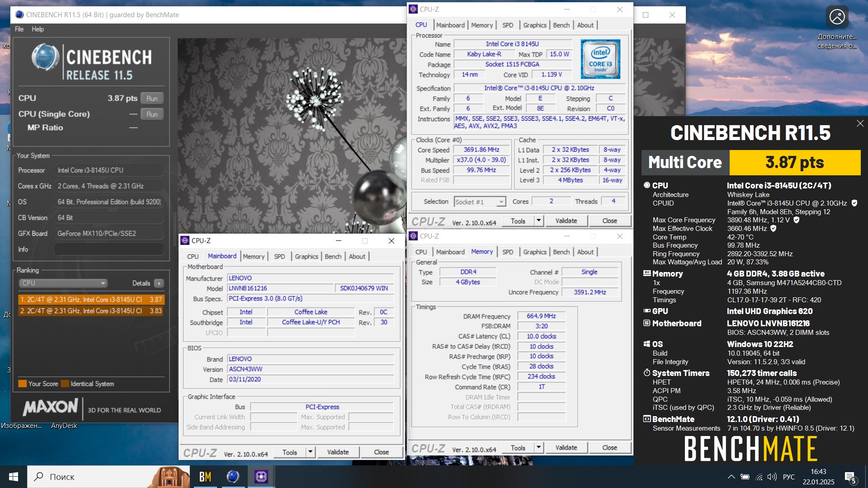Run the CPU Single Core benchmark

pyautogui.click(x=152, y=114)
